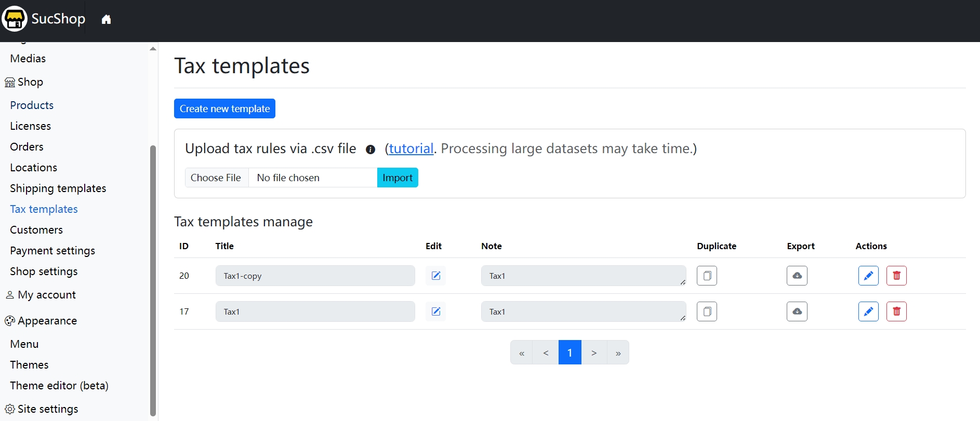Open Payment settings in sidebar
This screenshot has width=980, height=421.
point(52,251)
